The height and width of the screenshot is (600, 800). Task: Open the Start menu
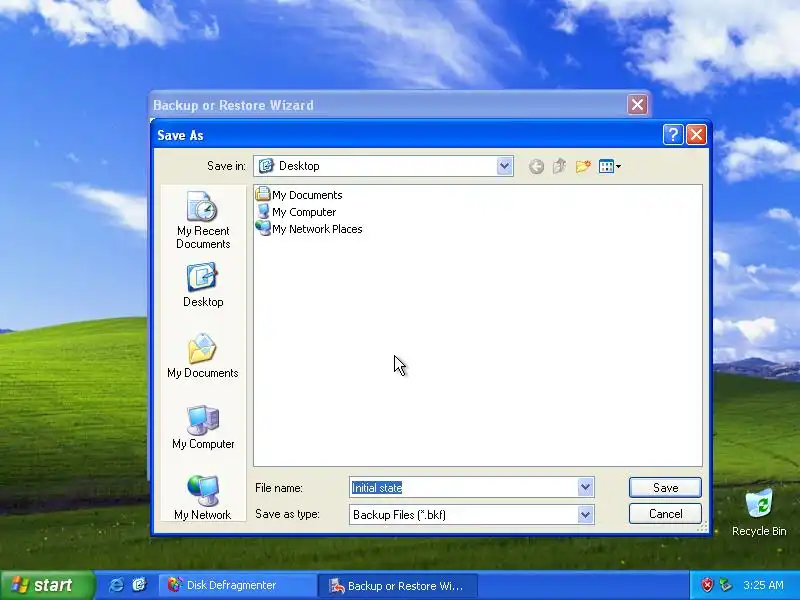point(47,585)
